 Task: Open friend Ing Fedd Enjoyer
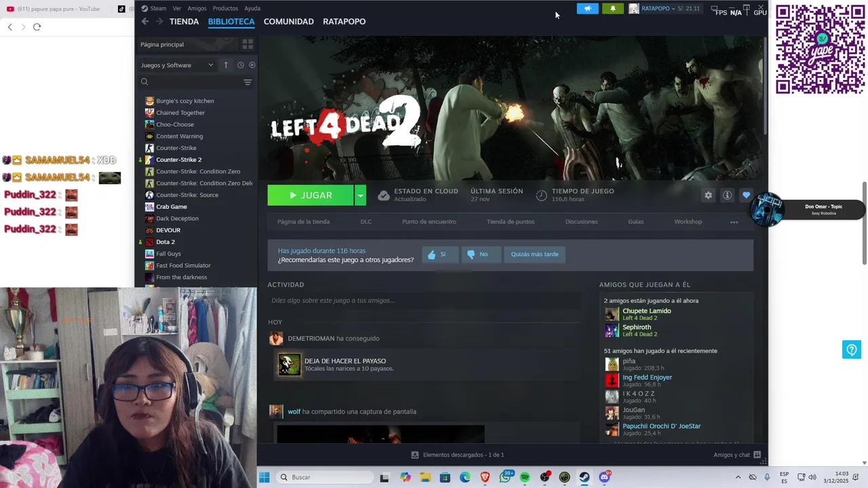point(647,378)
